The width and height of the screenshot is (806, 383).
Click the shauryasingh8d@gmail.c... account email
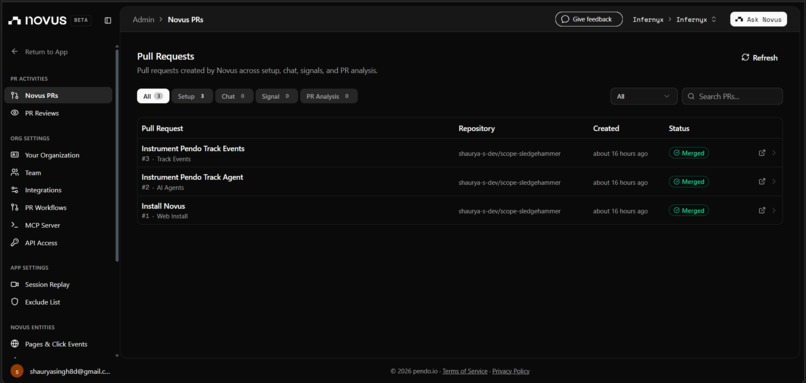[70, 371]
